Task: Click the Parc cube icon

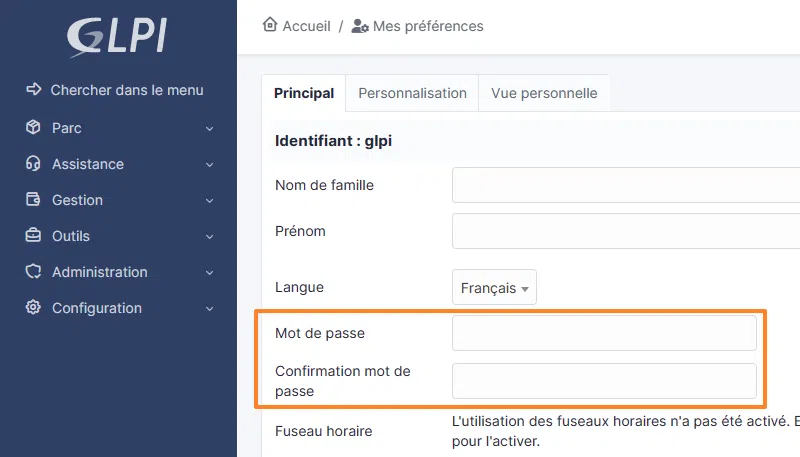Action: (x=33, y=128)
